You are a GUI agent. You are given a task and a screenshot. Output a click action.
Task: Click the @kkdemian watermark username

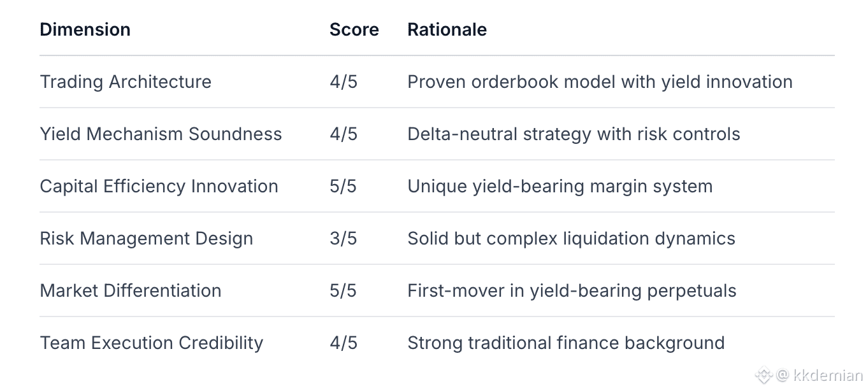pyautogui.click(x=820, y=375)
